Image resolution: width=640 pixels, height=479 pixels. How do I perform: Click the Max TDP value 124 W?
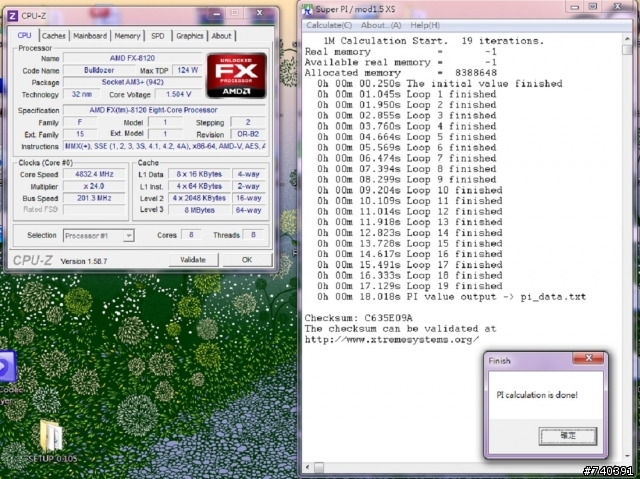187,70
